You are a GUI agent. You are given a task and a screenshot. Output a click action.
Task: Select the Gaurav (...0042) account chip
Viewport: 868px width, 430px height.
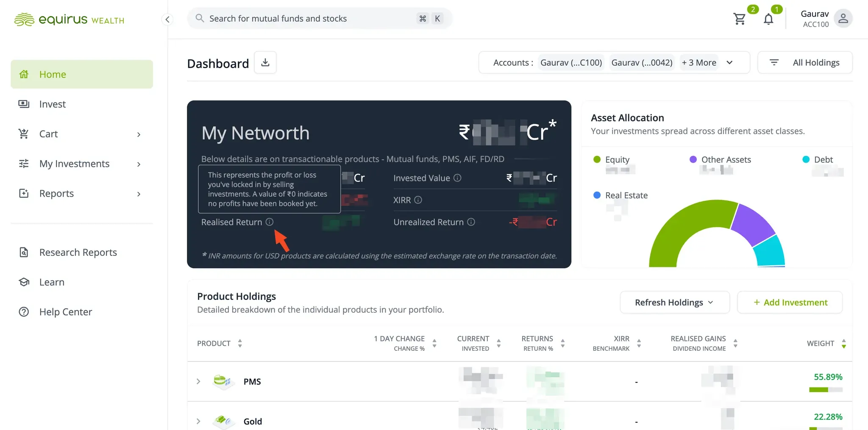(642, 63)
